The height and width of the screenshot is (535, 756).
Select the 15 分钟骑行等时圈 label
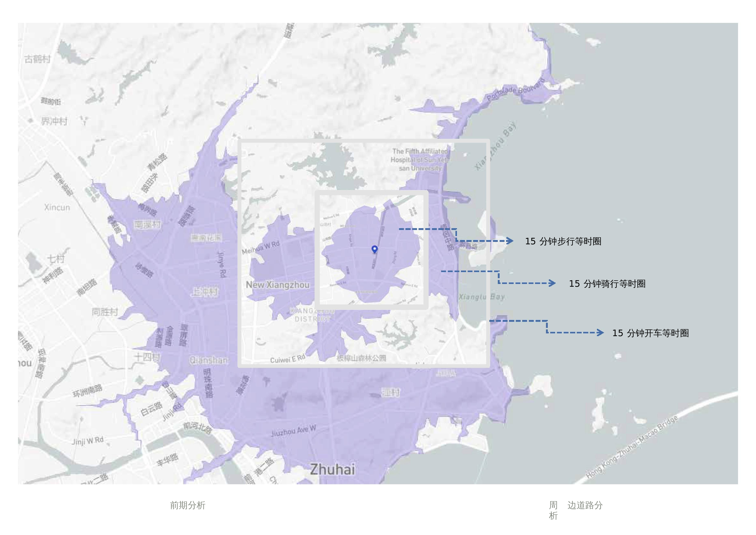pyautogui.click(x=607, y=284)
